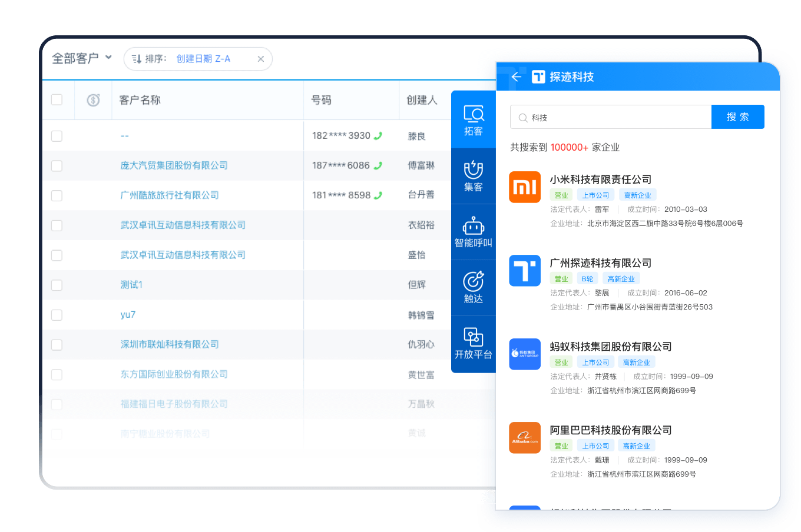
Task: Click 上市公司 tag on 小米科技
Action: (x=595, y=195)
